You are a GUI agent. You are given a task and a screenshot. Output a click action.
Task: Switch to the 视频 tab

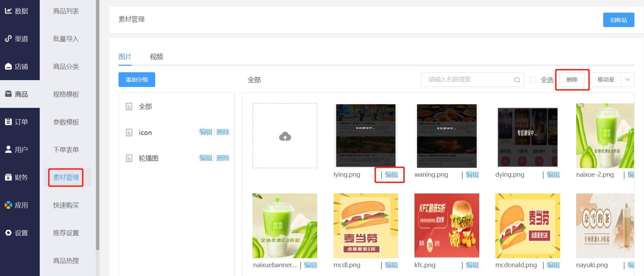click(156, 57)
